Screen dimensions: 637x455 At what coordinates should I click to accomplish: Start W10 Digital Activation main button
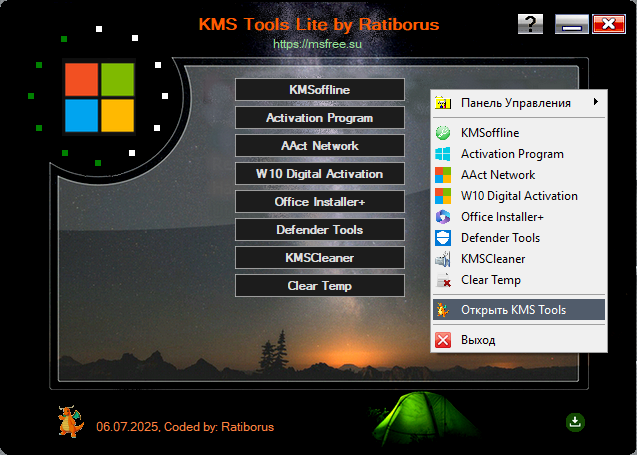point(320,173)
